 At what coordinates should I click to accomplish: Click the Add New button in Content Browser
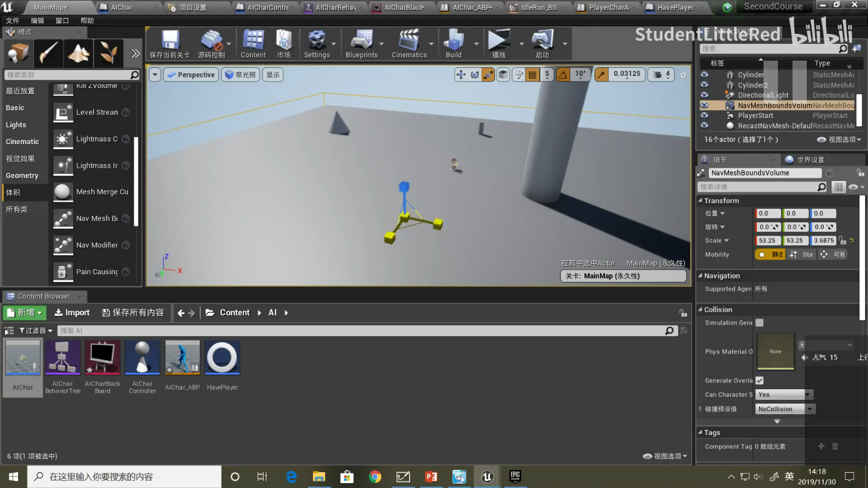(x=25, y=313)
